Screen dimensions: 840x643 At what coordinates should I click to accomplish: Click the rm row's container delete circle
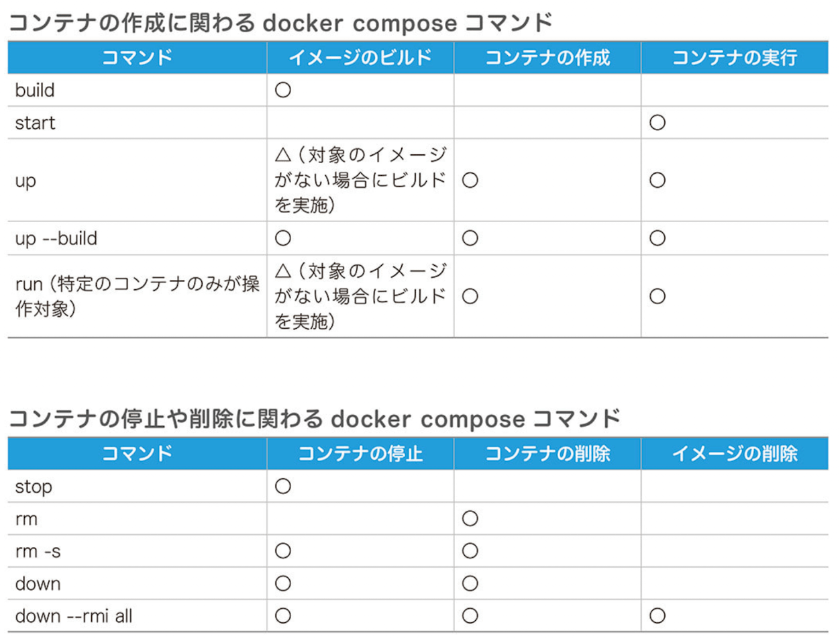coord(470,518)
